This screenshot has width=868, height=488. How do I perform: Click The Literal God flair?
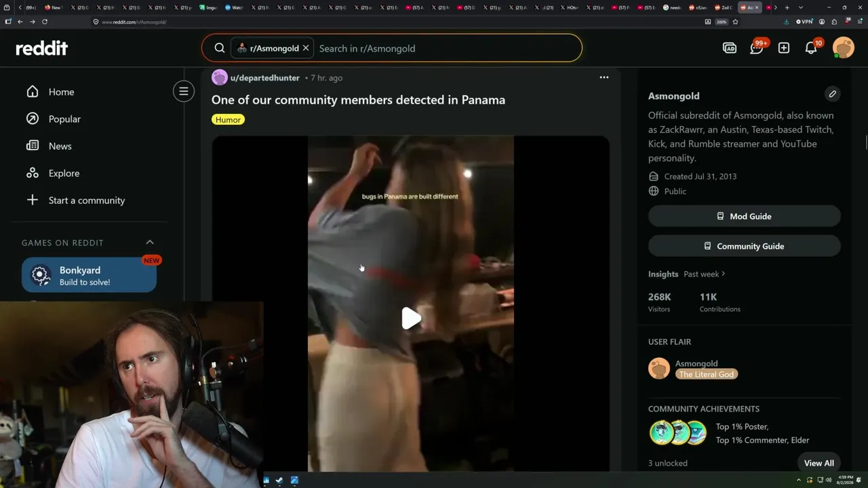[707, 374]
